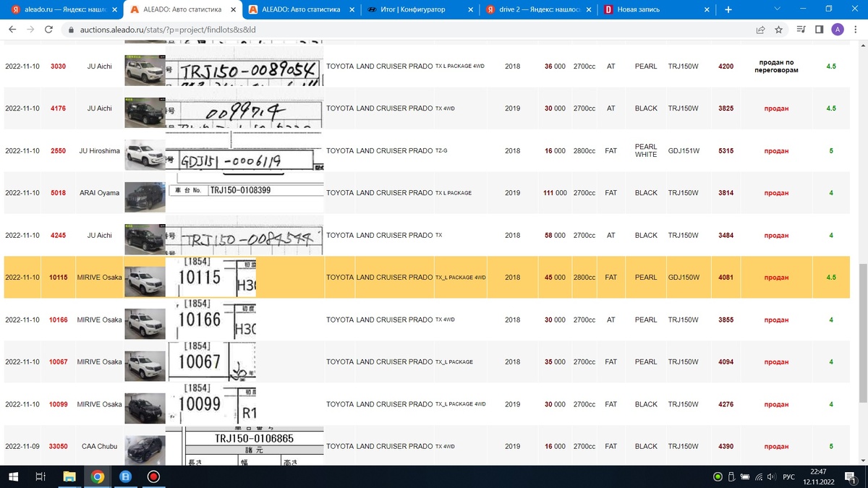Open car photo thumbnail for lot 4245
This screenshot has height=488, width=868.
(145, 238)
